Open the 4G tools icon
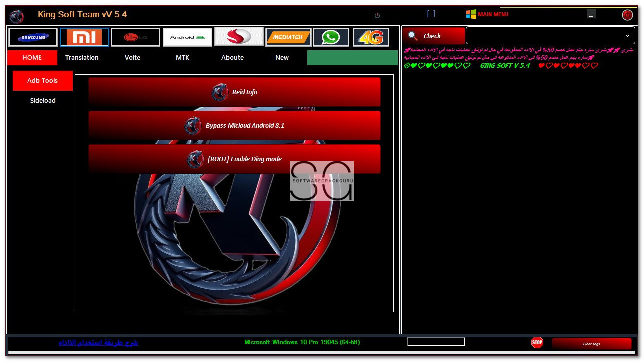Image resolution: width=644 pixels, height=362 pixels. (371, 37)
